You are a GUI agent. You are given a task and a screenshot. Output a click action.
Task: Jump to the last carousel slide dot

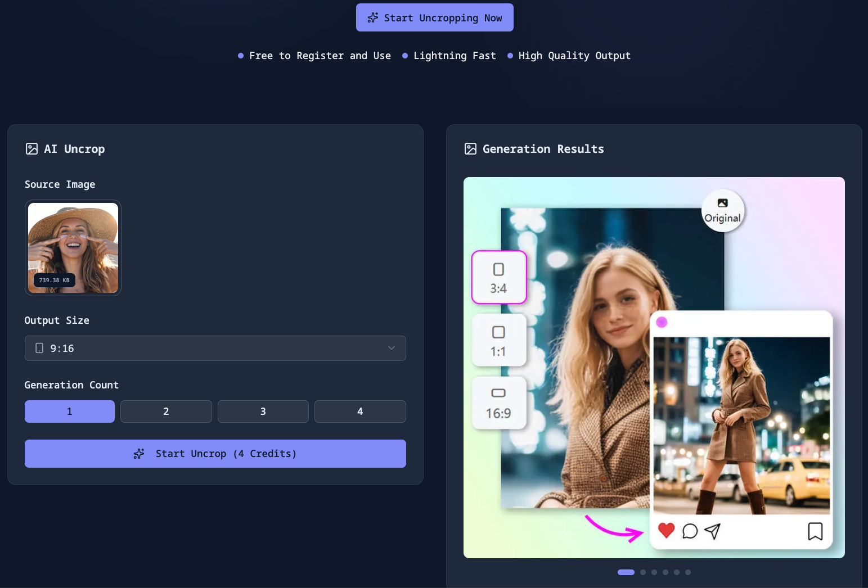point(688,572)
